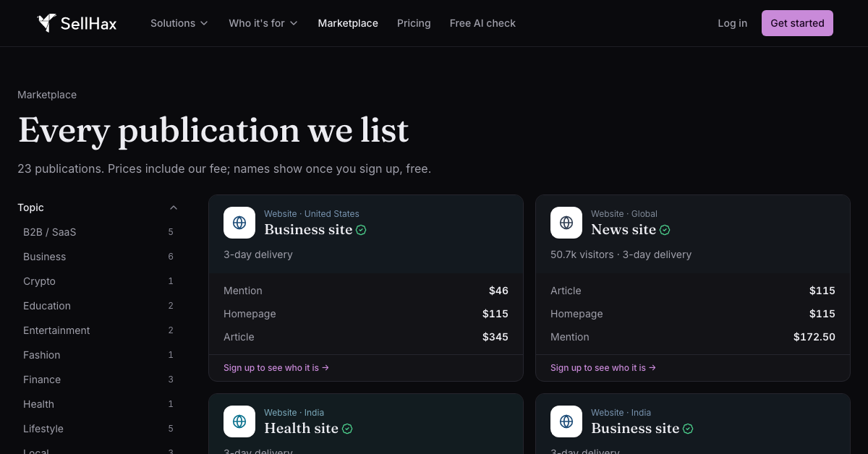The image size is (868, 454).
Task: Click the globe icon on India Business site card
Action: [x=566, y=421]
